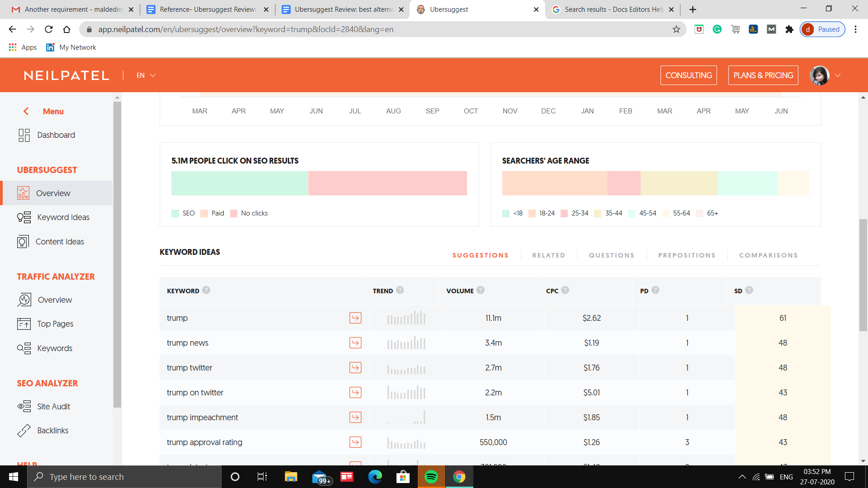Screen dimensions: 868x488
Task: Open Backlinks link icon
Action: (x=24, y=431)
